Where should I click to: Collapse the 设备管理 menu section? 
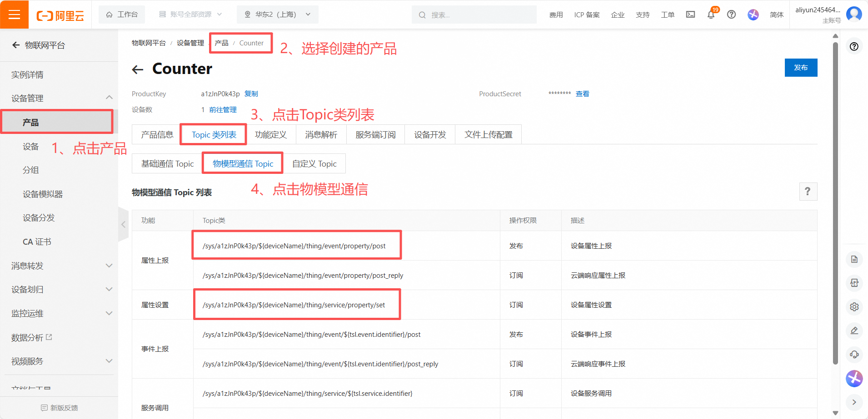coord(109,98)
